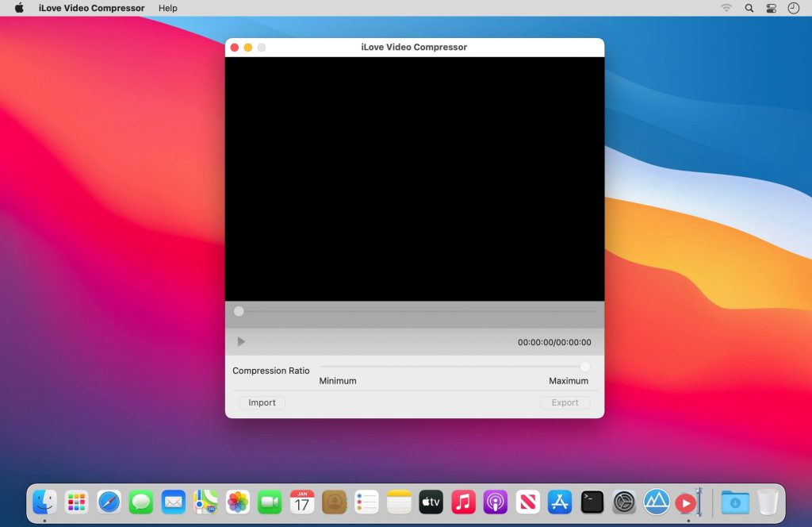This screenshot has width=812, height=527.
Task: Click the Import button
Action: [x=261, y=402]
